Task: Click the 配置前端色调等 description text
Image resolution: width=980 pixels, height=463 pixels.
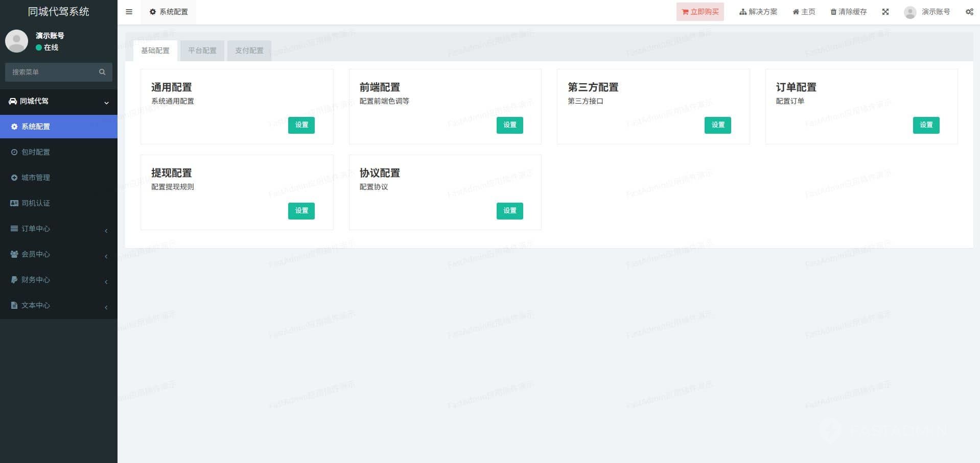Action: pos(384,101)
